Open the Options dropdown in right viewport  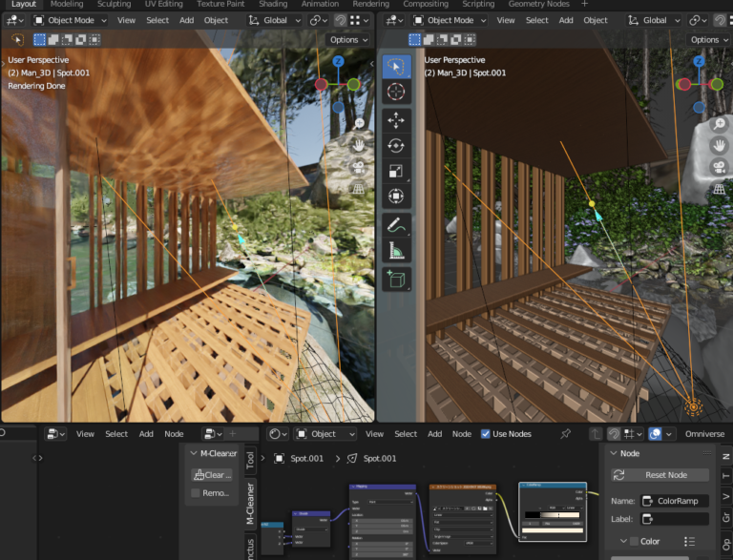pyautogui.click(x=704, y=40)
